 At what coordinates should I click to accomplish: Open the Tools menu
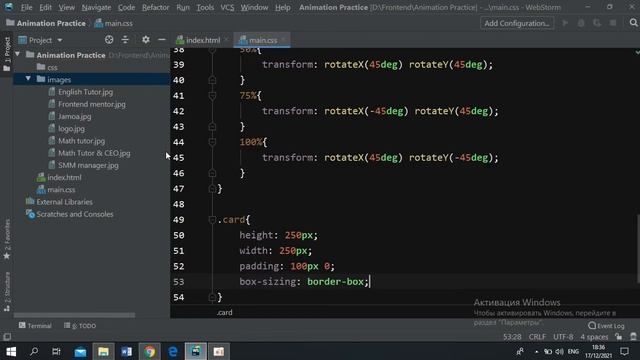click(205, 7)
